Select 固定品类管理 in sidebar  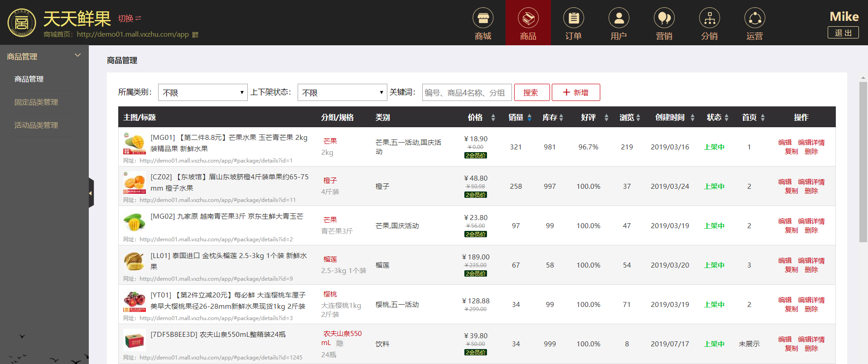(36, 102)
